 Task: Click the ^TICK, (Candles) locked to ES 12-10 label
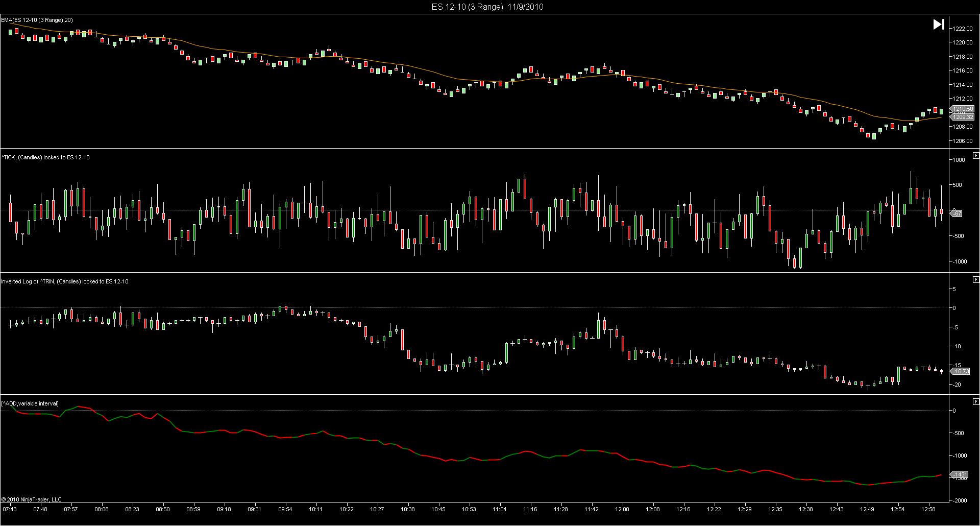[x=45, y=157]
